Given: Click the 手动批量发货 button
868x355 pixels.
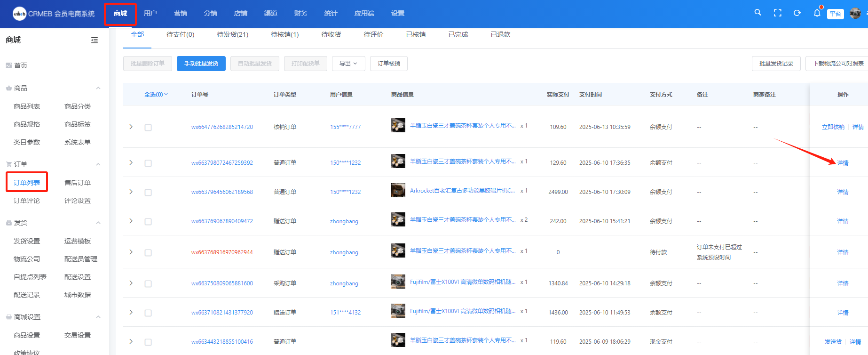Looking at the screenshot, I should tap(201, 64).
